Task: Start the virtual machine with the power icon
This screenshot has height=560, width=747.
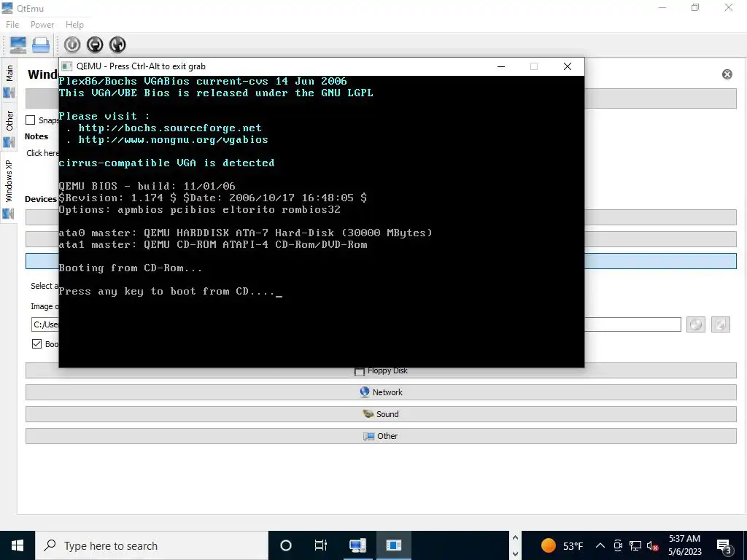Action: (72, 44)
